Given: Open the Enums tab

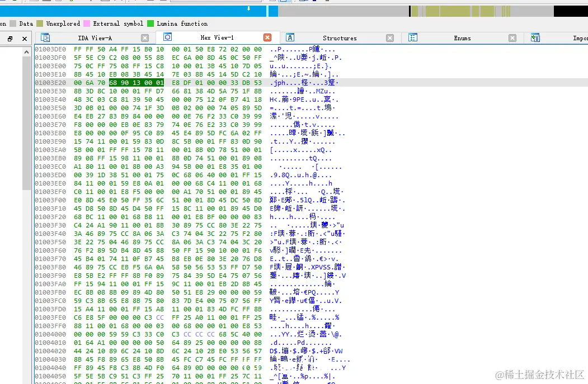Looking at the screenshot, I should [x=462, y=38].
